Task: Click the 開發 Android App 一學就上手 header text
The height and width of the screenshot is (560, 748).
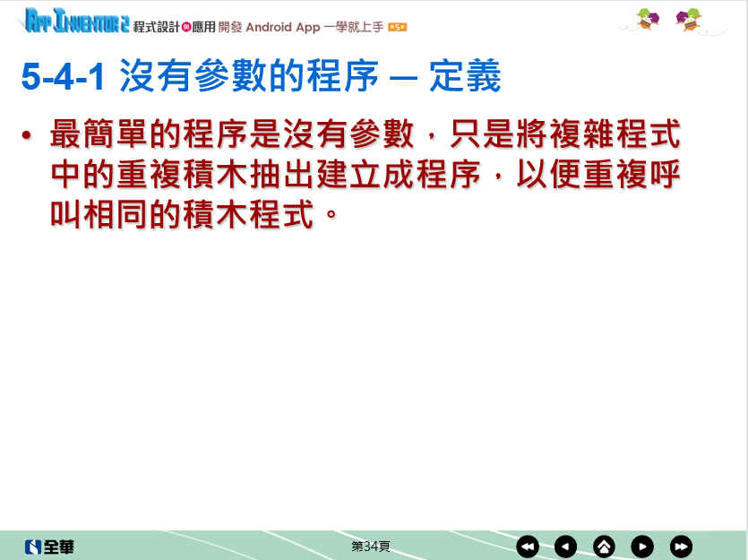Action: 300,27
